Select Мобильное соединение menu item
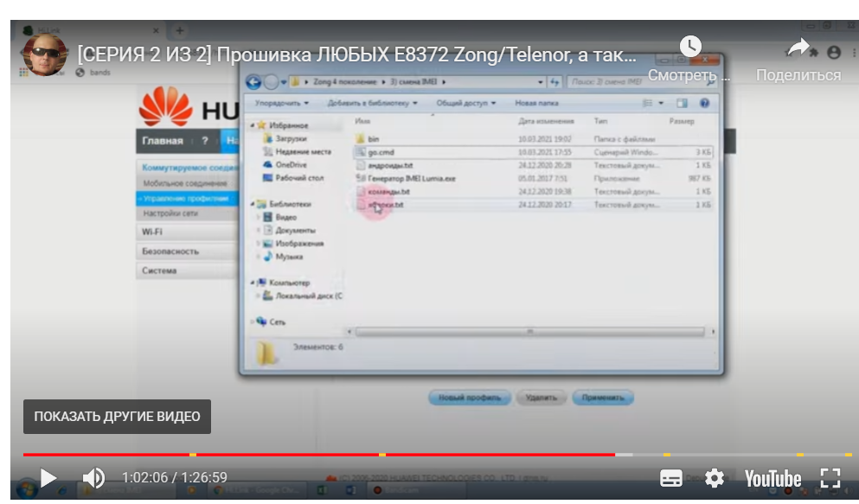This screenshot has height=504, width=859. pyautogui.click(x=184, y=183)
